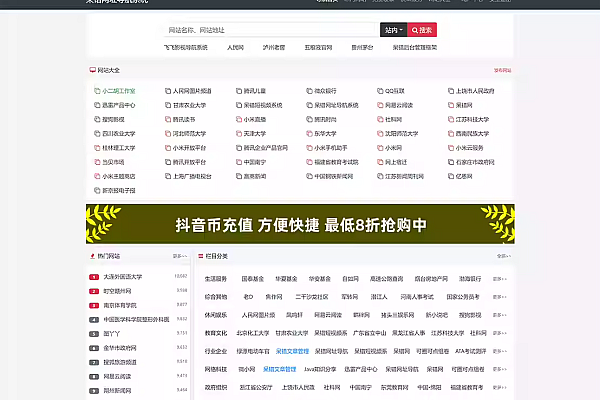Click the site icon beside 腾讯儿童
This screenshot has height=400, width=600.
click(237, 90)
